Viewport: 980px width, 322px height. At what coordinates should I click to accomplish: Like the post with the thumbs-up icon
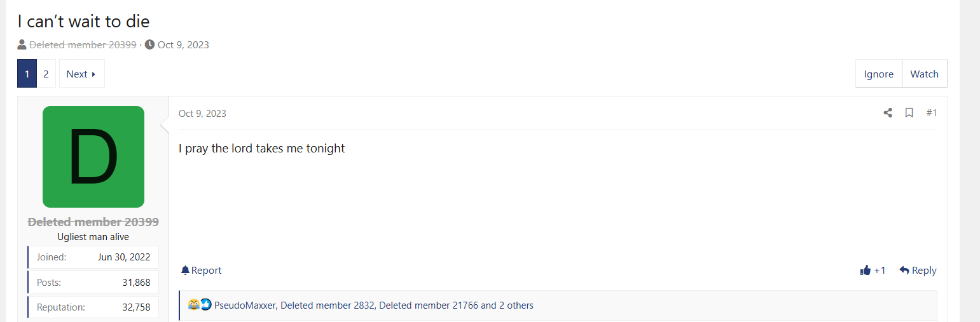tap(865, 271)
